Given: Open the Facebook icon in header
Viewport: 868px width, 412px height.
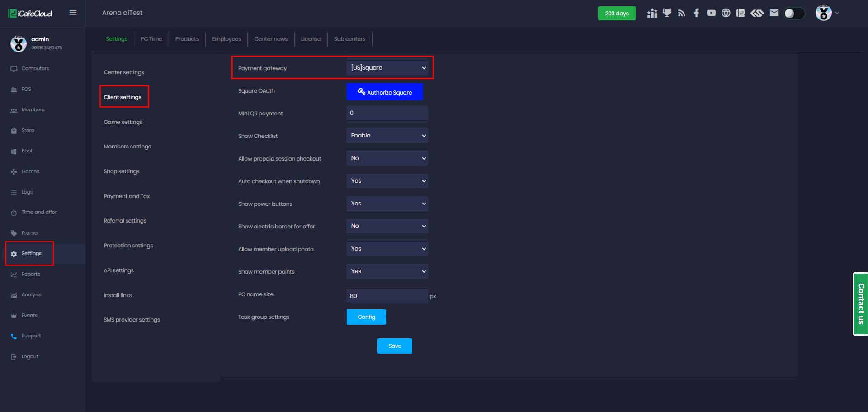Looking at the screenshot, I should click(696, 13).
